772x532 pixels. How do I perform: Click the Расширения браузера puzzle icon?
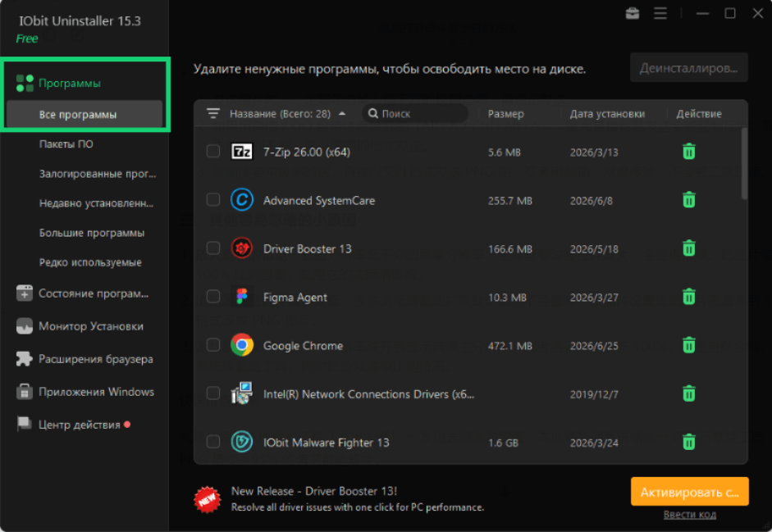click(x=24, y=359)
